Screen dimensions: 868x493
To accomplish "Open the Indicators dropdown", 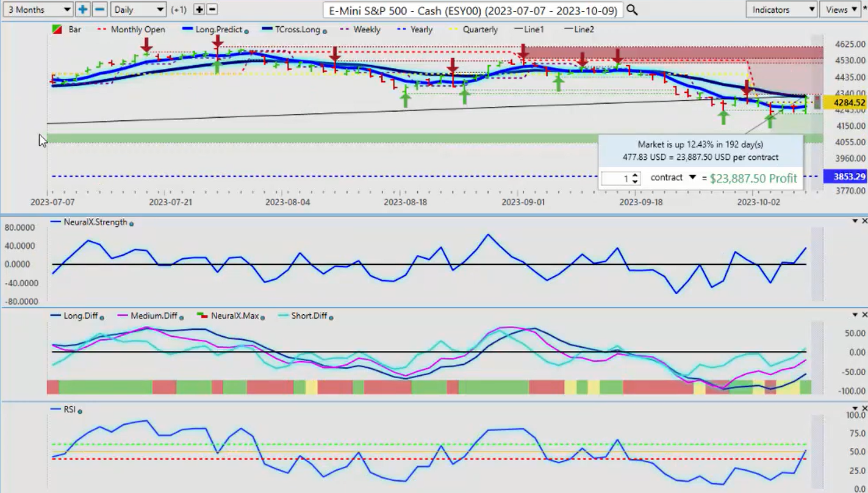I will pyautogui.click(x=781, y=10).
